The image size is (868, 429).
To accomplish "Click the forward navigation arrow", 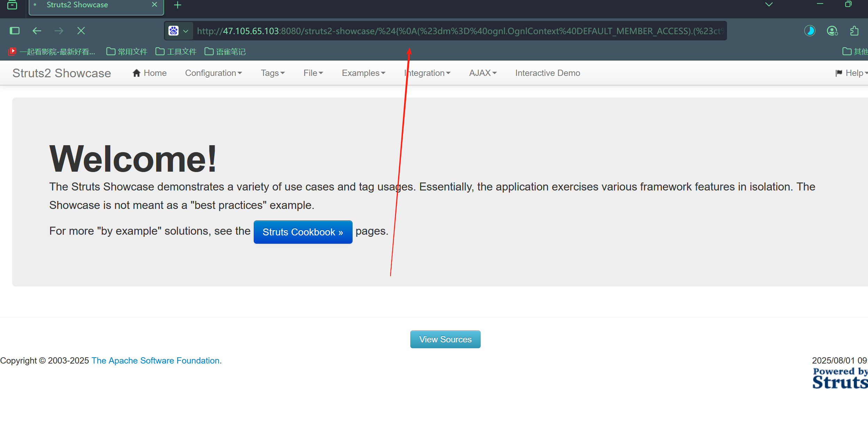I will pos(59,31).
